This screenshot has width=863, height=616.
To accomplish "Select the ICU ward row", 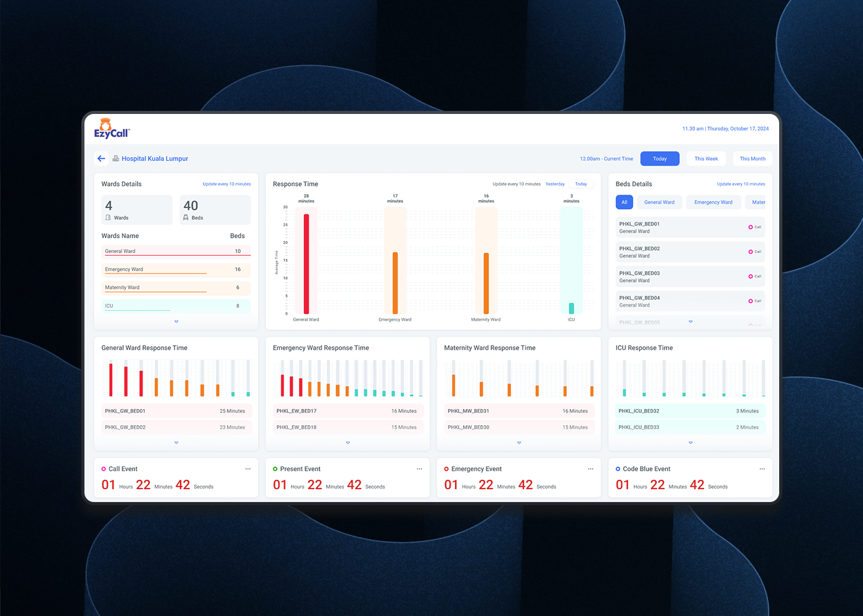I will click(x=176, y=306).
